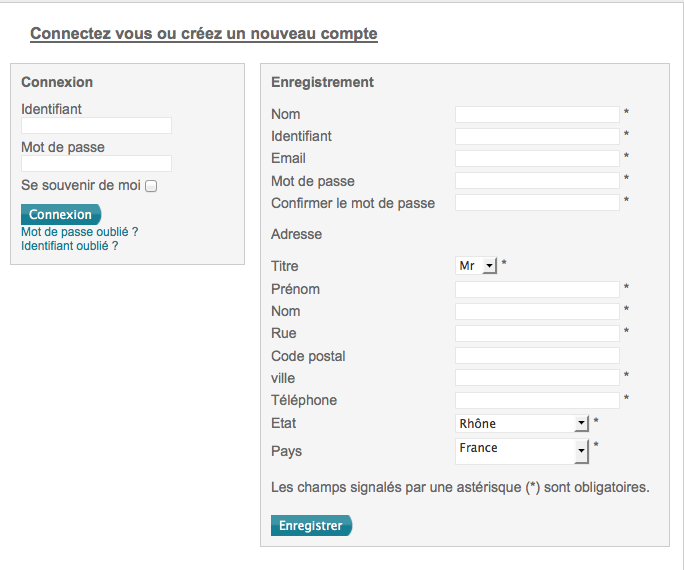Click the login Mot de passe field
This screenshot has width=684, height=570.
[96, 164]
